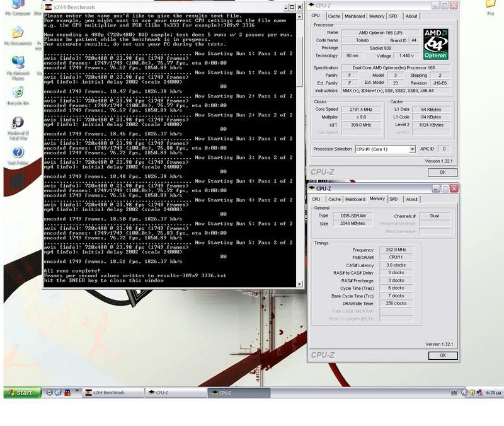Click the FSB:DRAM value 'CPU/11'
Image resolution: width=504 pixels, height=426 pixels.
point(396,257)
